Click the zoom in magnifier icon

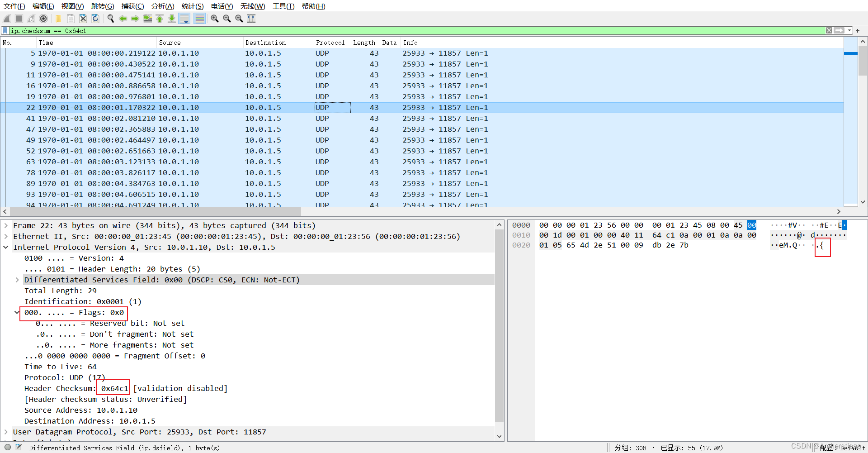tap(215, 19)
